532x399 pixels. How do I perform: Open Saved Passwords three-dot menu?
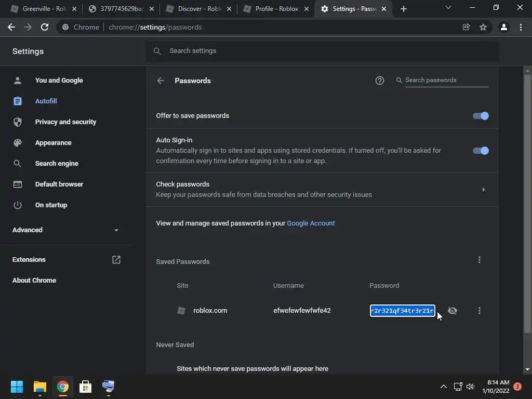480,260
